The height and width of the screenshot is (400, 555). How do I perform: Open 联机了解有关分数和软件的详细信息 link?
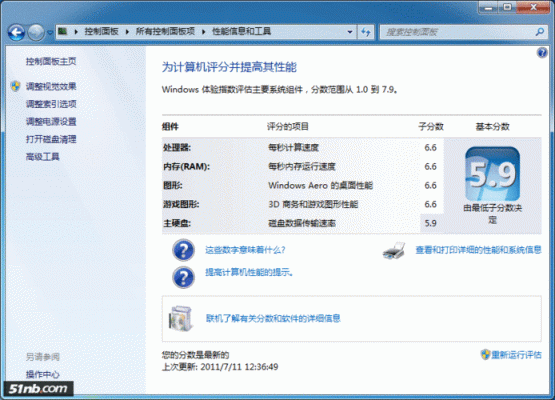coord(273,318)
